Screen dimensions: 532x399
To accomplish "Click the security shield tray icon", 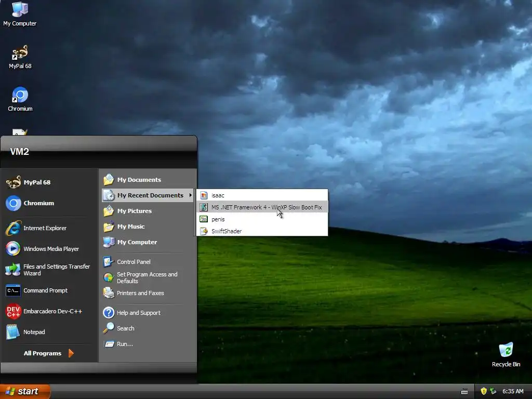I will click(484, 391).
